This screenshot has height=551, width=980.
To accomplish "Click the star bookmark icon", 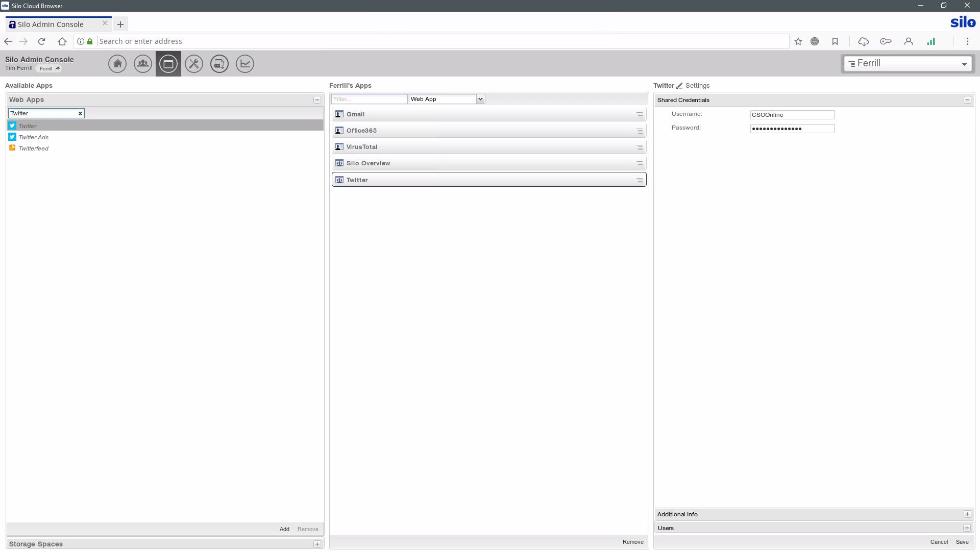I will [x=798, y=41].
